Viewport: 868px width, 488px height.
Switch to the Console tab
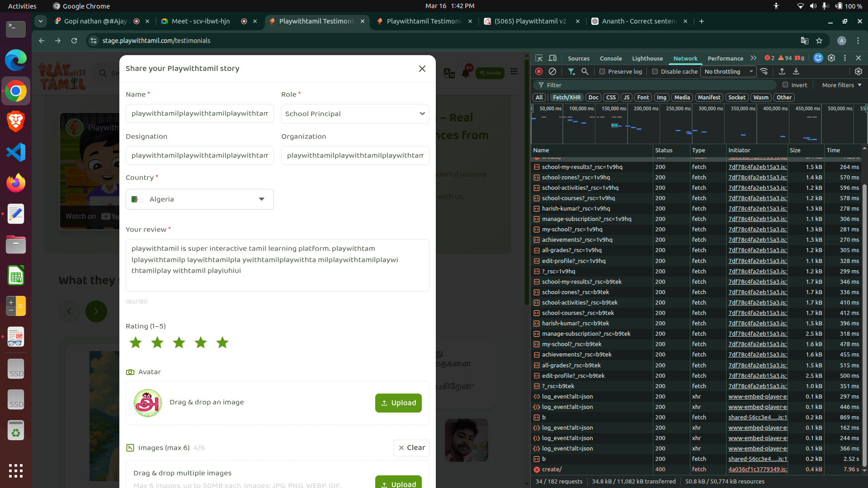point(610,58)
